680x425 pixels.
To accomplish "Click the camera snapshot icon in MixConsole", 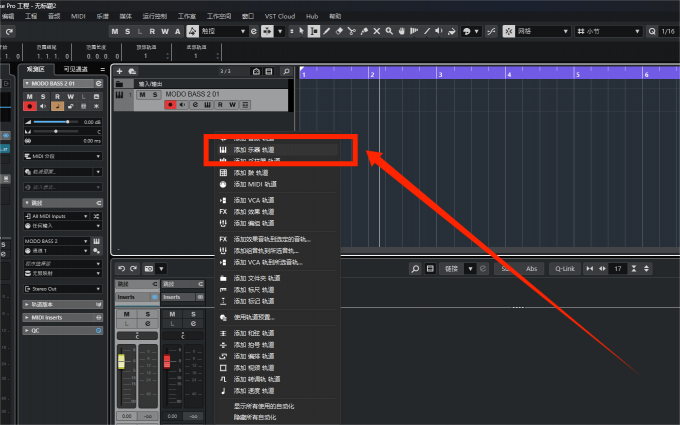I will (x=149, y=268).
